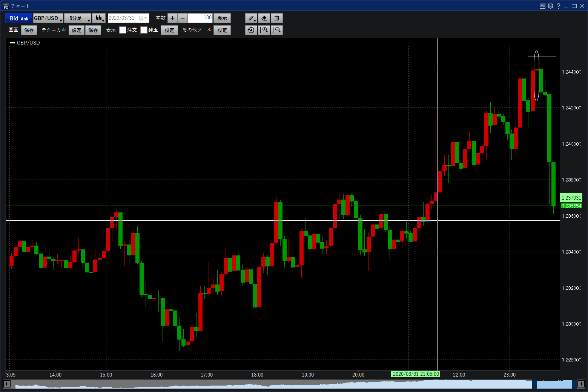Click the 表示 button next to bar count
The image size is (588, 392).
pos(222,18)
